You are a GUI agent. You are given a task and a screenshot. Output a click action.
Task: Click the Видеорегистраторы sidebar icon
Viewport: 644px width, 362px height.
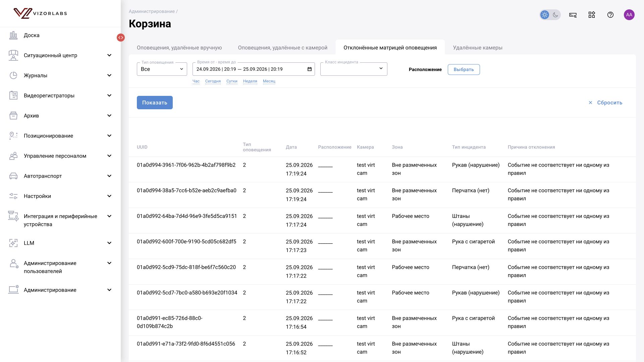pyautogui.click(x=13, y=96)
